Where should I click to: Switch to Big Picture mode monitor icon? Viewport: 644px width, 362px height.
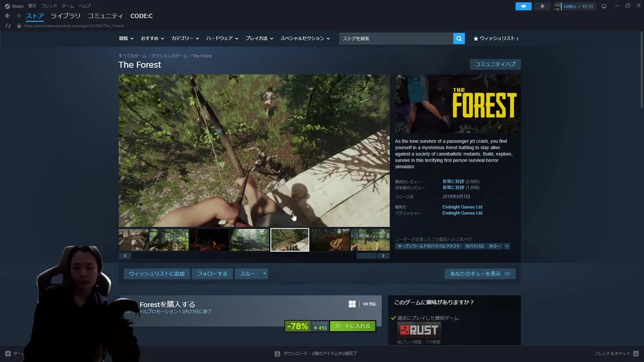[604, 6]
